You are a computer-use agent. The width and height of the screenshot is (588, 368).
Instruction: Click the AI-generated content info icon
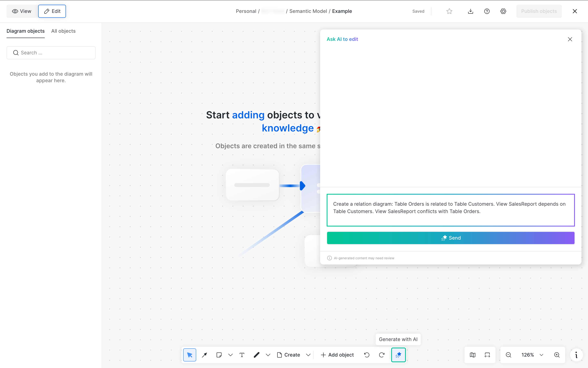pos(330,258)
